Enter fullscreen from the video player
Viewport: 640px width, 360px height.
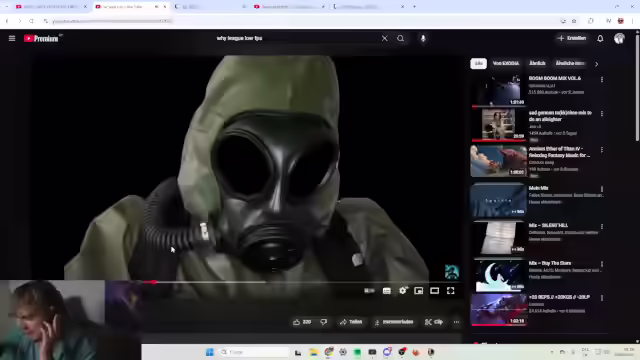450,291
